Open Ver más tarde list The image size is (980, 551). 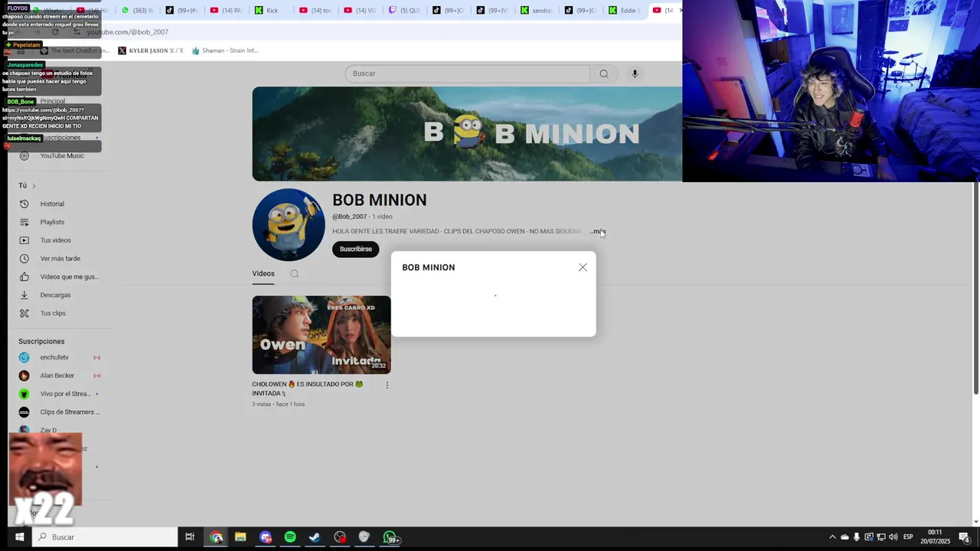[x=60, y=259]
